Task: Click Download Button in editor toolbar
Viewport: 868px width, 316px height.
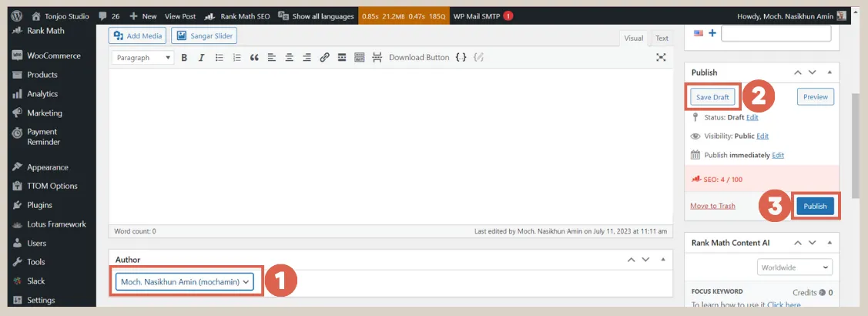Action: tap(419, 57)
